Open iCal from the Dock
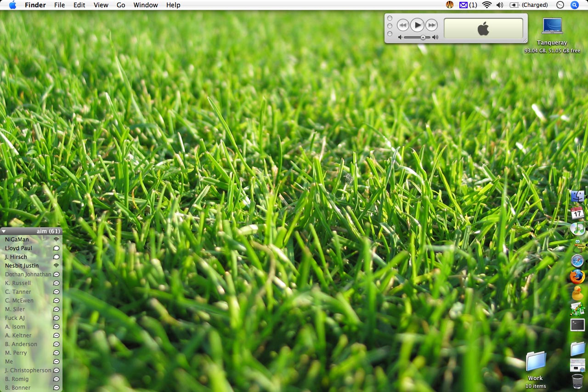 (x=577, y=213)
